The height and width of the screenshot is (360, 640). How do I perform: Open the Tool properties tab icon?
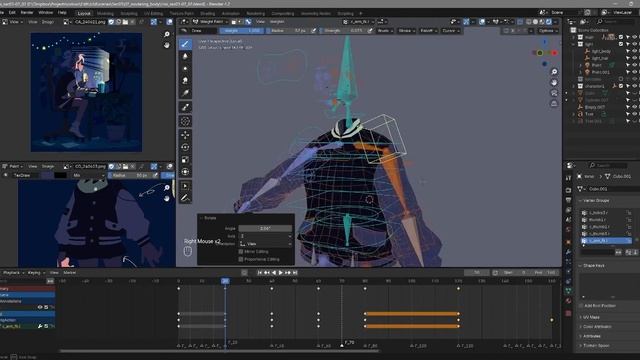568,178
